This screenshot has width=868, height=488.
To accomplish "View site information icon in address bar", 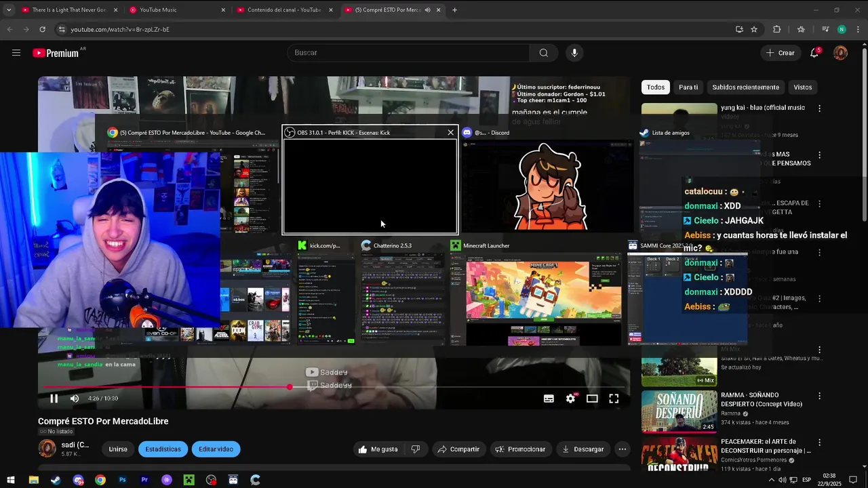I will 62,29.
